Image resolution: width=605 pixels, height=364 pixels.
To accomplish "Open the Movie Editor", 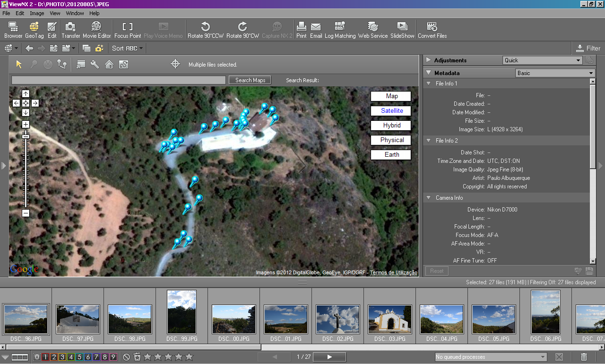I will pyautogui.click(x=97, y=30).
